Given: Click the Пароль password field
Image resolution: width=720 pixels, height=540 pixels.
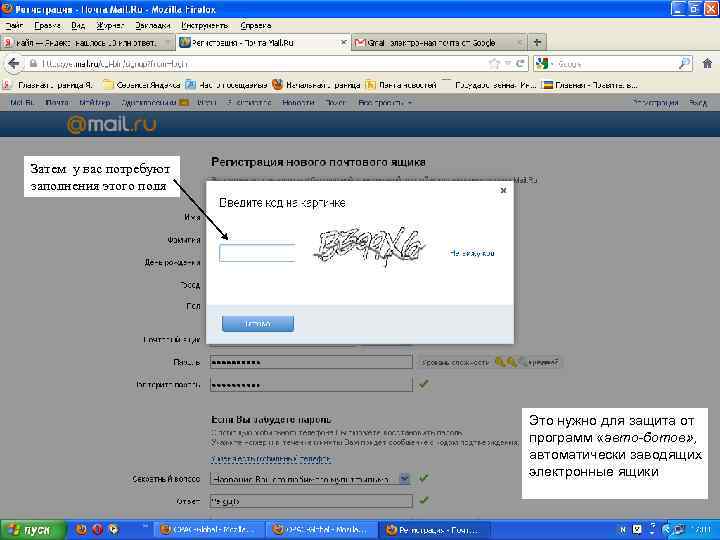Looking at the screenshot, I should coord(311,362).
